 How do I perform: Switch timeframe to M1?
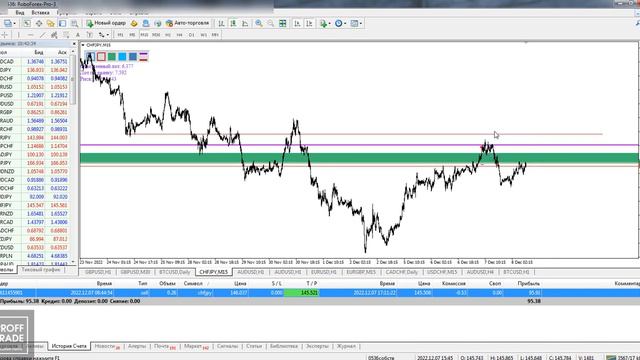[x=120, y=35]
